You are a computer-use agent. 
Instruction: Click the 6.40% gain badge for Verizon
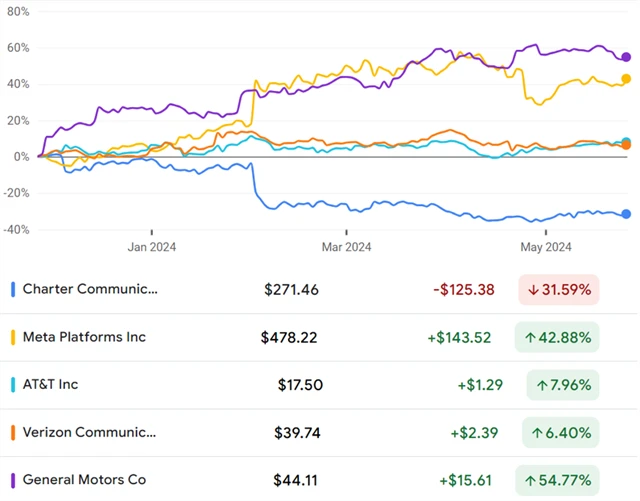[x=562, y=433]
